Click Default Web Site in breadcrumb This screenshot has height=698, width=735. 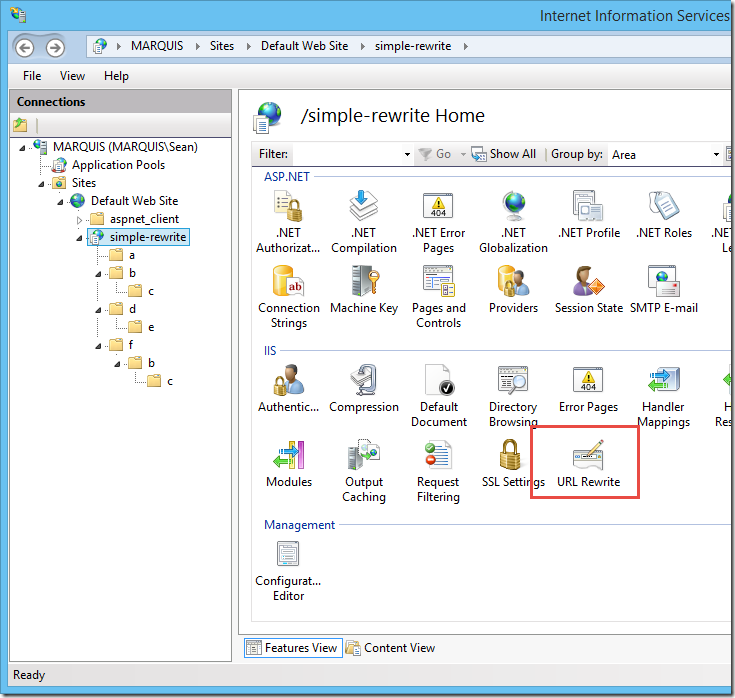point(305,46)
